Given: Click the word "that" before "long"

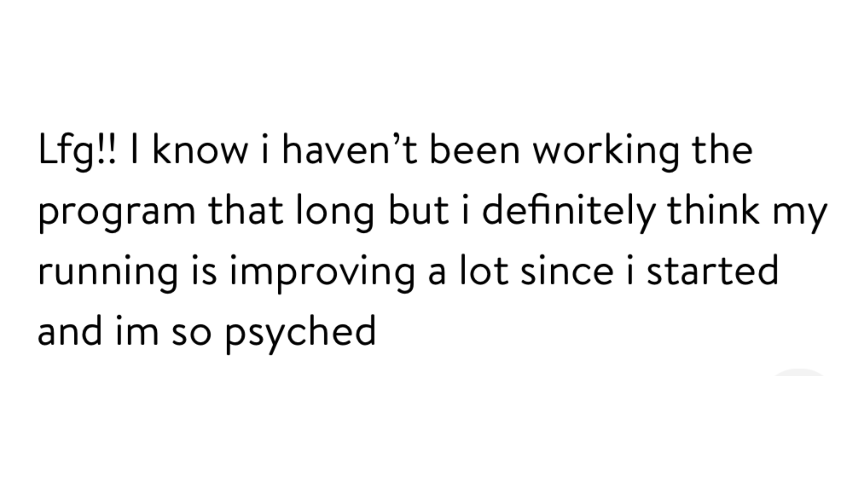Looking at the screenshot, I should [x=245, y=209].
